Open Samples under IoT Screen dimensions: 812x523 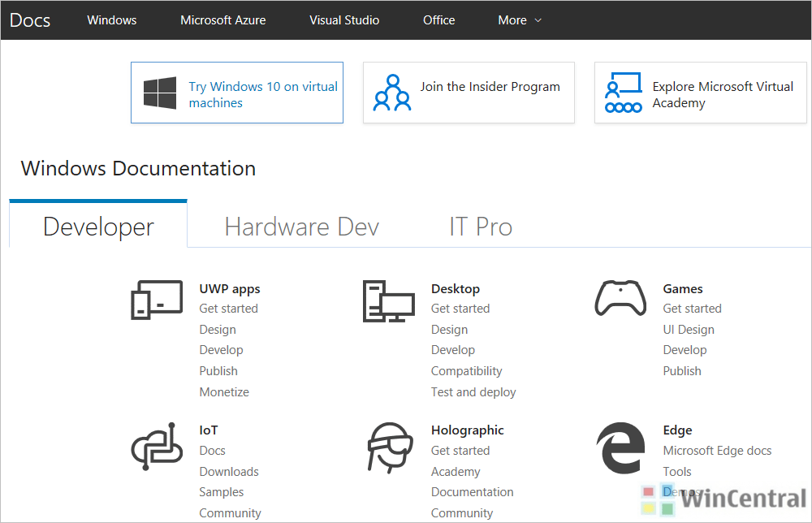[x=221, y=492]
